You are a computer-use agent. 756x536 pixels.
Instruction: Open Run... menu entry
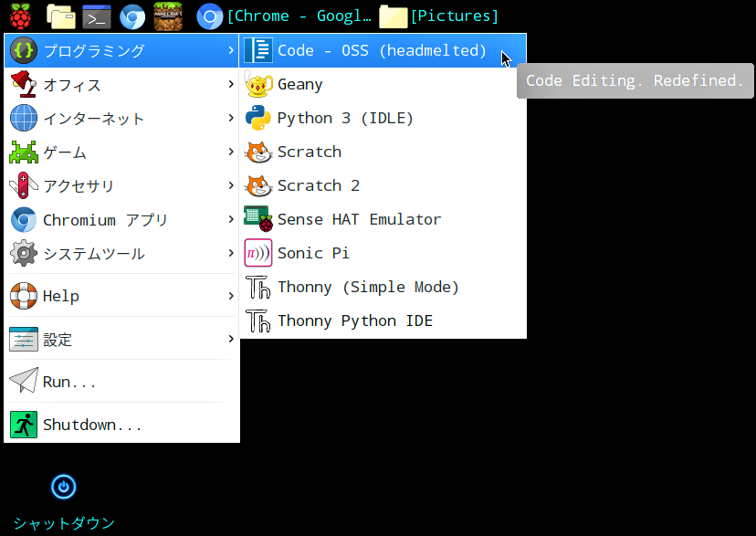(121, 382)
